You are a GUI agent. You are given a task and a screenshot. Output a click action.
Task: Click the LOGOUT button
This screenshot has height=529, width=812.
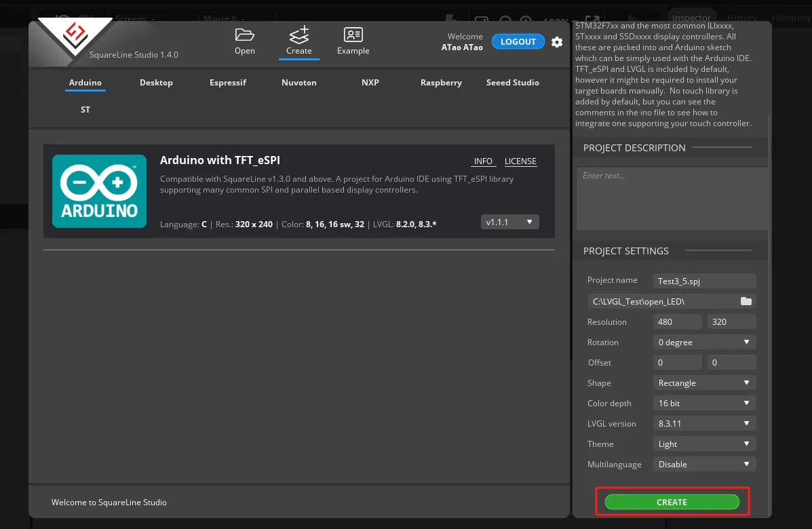coord(518,42)
